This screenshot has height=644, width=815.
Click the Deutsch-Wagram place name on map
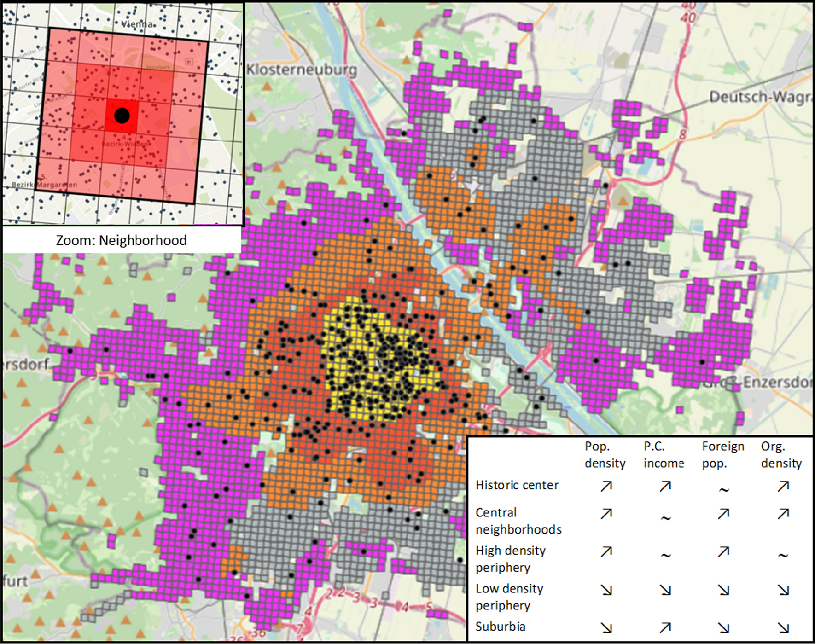(761, 98)
